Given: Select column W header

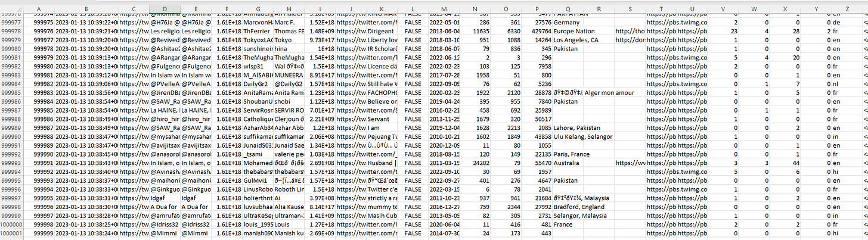Looking at the screenshot, I should coord(755,8).
